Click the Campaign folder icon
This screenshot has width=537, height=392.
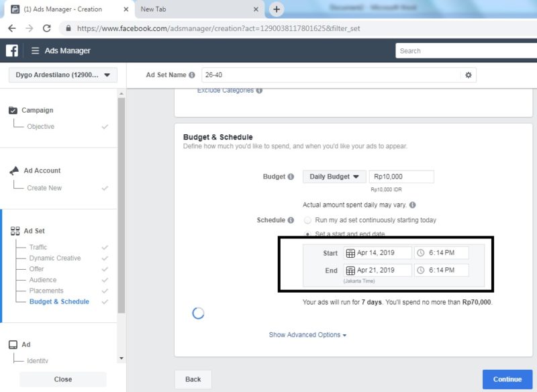(13, 110)
